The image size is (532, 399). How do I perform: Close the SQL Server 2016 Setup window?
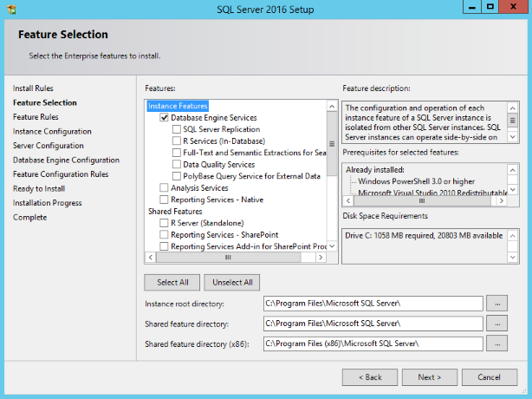pyautogui.click(x=513, y=7)
